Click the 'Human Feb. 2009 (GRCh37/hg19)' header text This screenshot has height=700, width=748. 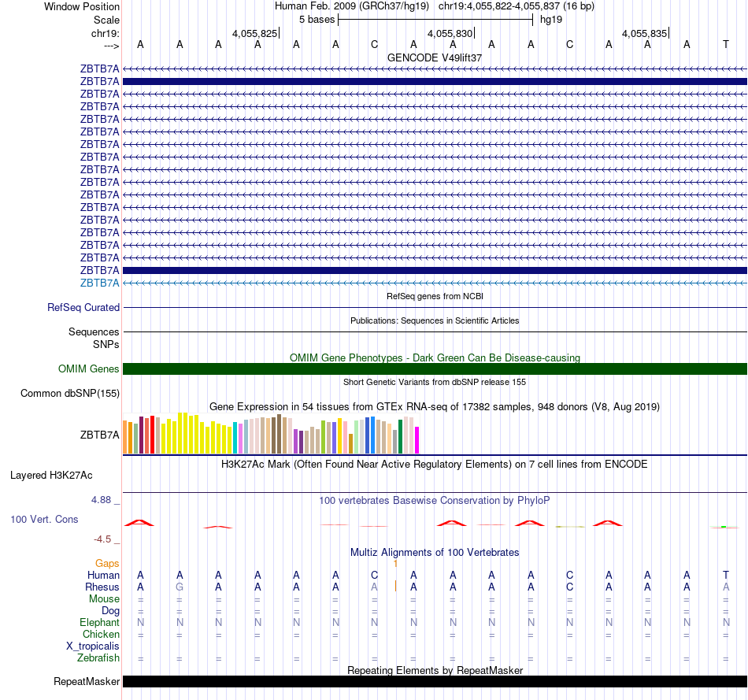[x=352, y=6]
